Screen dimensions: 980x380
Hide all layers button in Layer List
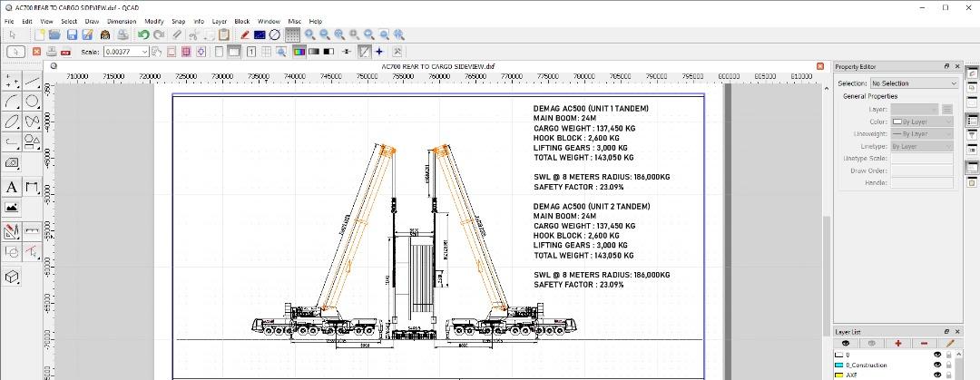click(x=871, y=343)
